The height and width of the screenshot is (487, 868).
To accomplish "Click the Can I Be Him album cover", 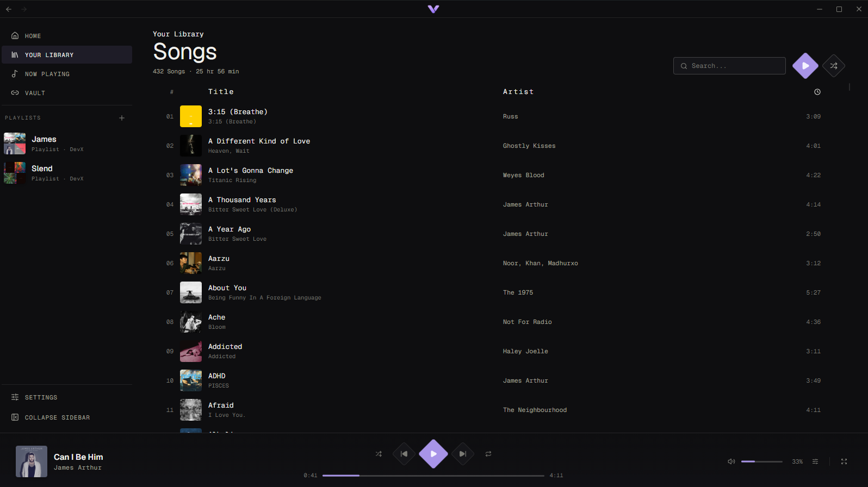I will [x=32, y=461].
